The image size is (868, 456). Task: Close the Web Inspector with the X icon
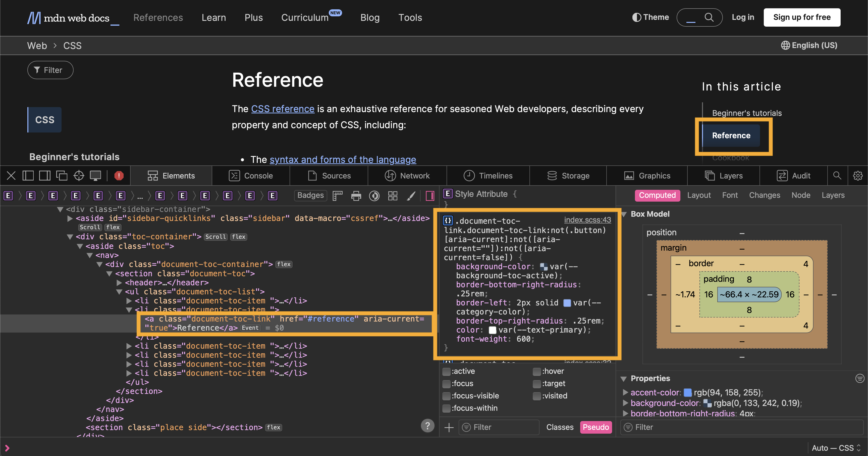pos(11,175)
